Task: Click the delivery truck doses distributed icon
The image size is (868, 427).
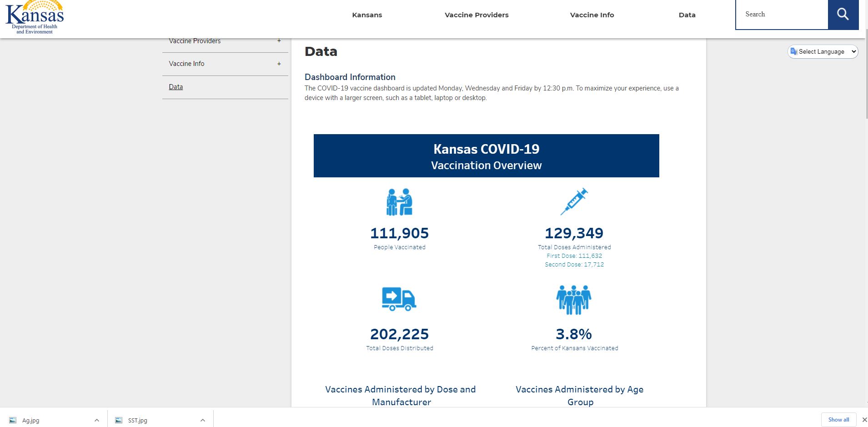Action: click(399, 299)
